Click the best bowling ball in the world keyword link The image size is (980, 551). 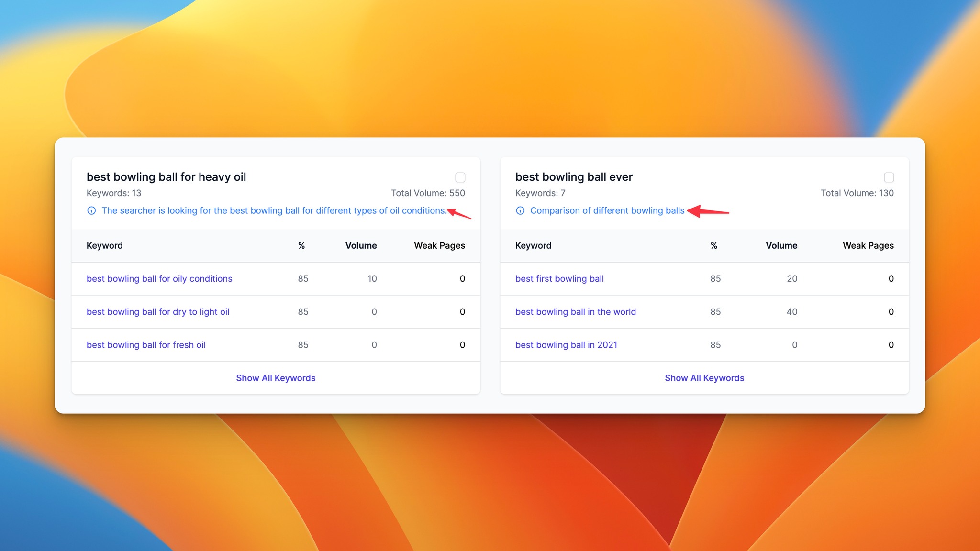click(575, 311)
